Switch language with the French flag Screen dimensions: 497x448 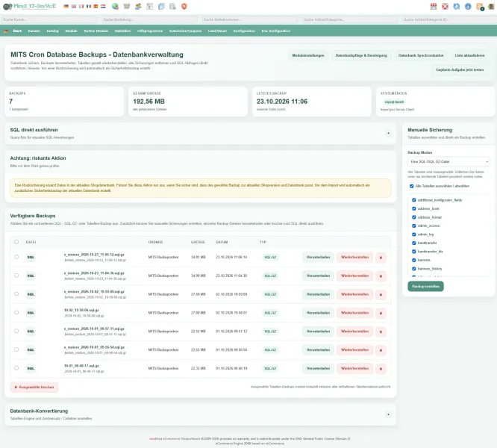pyautogui.click(x=81, y=6)
